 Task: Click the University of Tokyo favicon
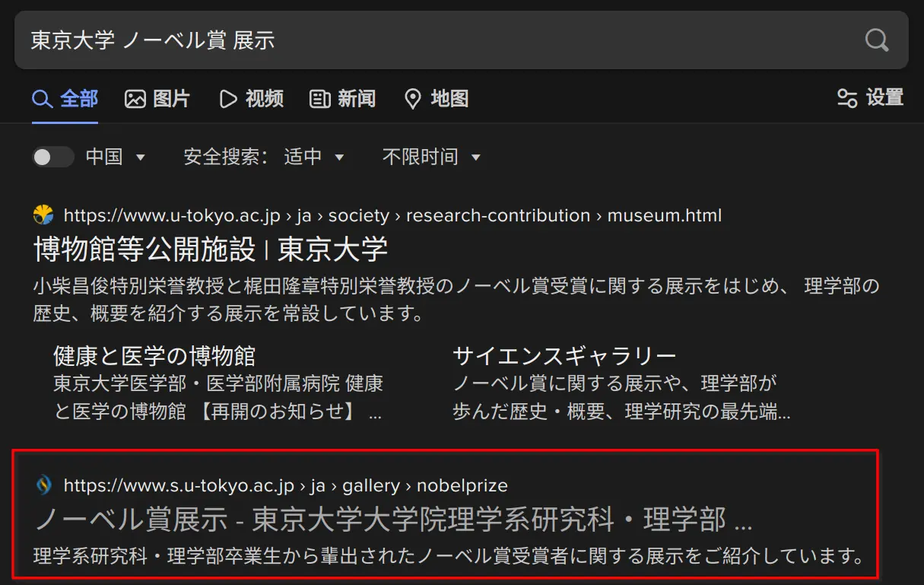tap(44, 215)
